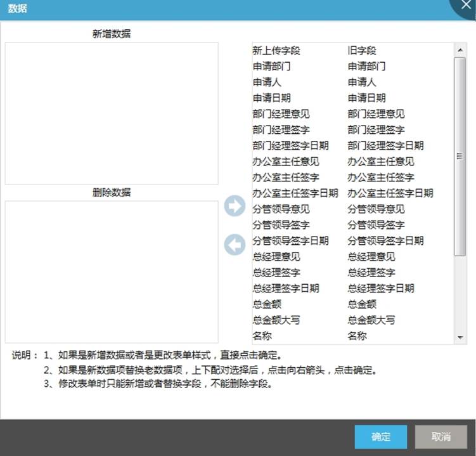Screen dimensions: 476x456
Task: Pick 总金额大写 from the 旧字段 column
Action: (371, 320)
